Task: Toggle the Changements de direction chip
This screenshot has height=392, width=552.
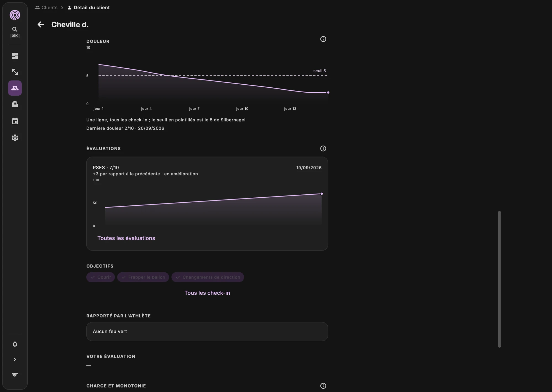Action: click(208, 277)
